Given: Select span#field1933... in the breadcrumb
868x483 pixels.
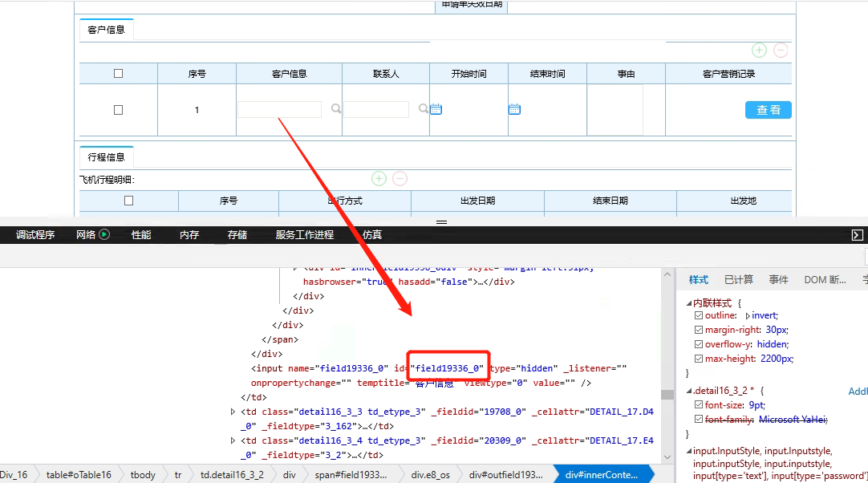Looking at the screenshot, I should tap(351, 475).
